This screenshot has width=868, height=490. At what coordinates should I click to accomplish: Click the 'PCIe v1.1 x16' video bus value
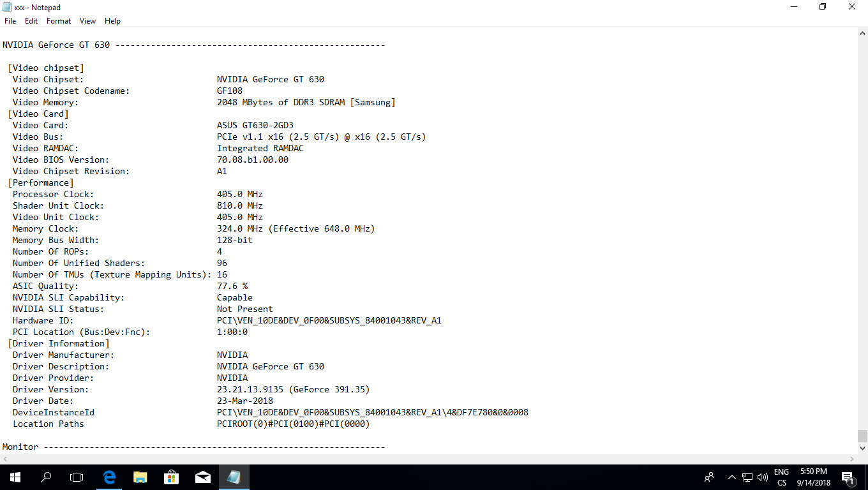[321, 137]
